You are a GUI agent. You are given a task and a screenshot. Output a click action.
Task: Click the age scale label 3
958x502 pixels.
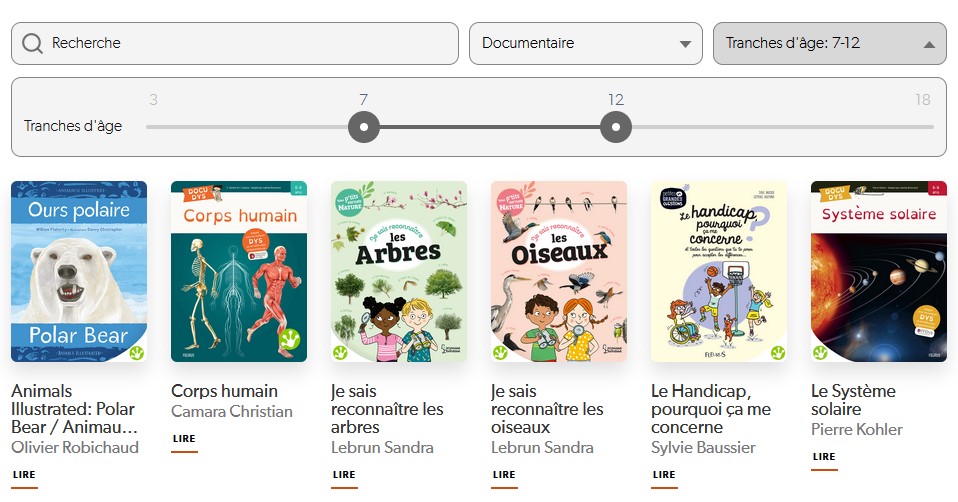click(x=153, y=100)
